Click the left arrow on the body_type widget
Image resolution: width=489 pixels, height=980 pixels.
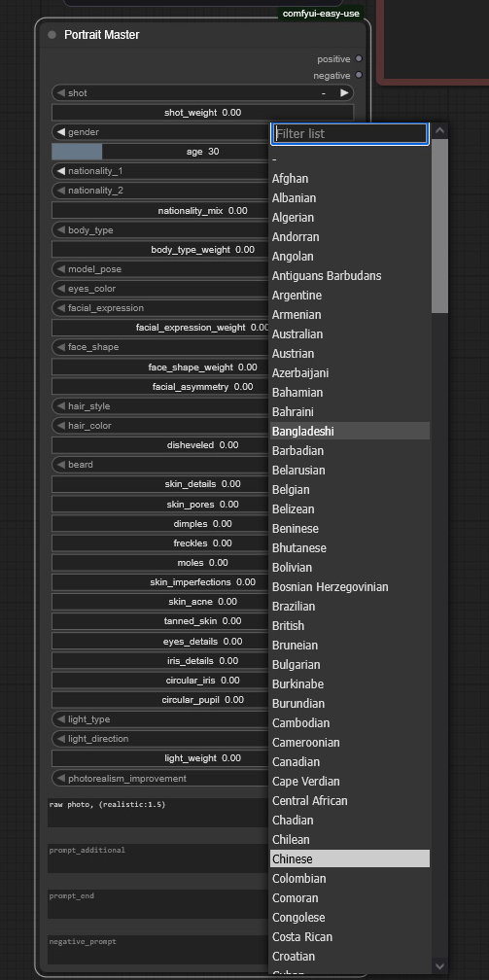pyautogui.click(x=60, y=230)
